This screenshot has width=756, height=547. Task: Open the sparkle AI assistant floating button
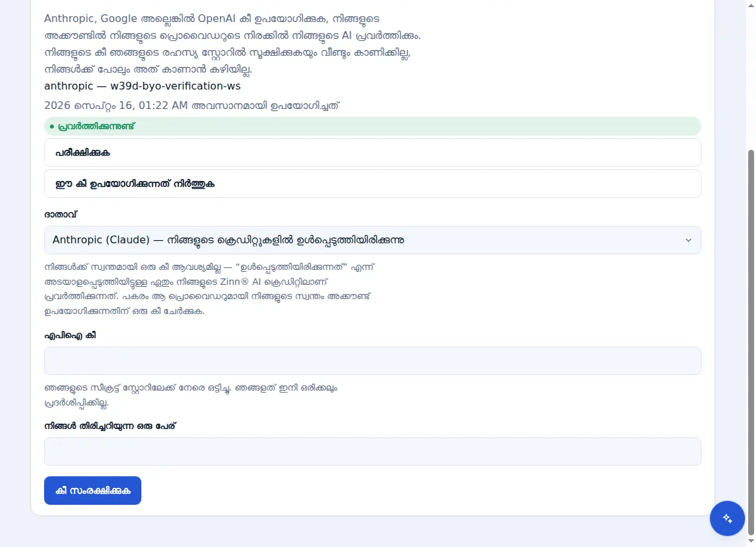(x=727, y=518)
